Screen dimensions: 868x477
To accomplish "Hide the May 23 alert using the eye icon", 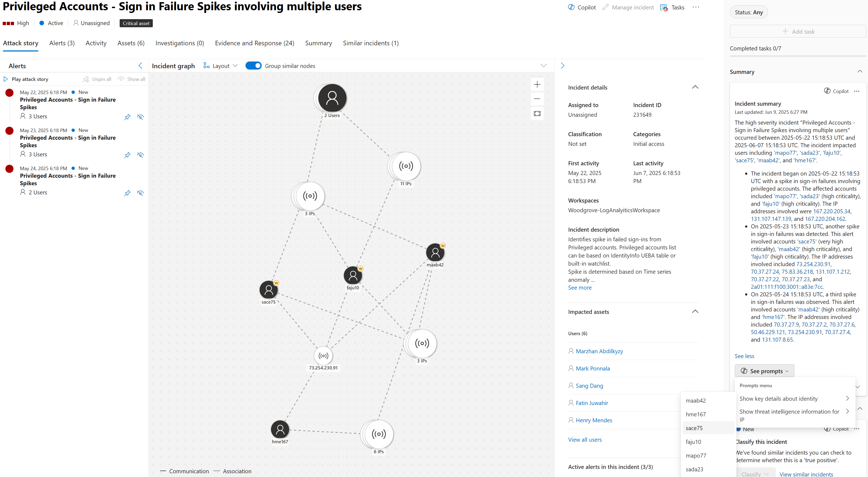I will coord(140,155).
